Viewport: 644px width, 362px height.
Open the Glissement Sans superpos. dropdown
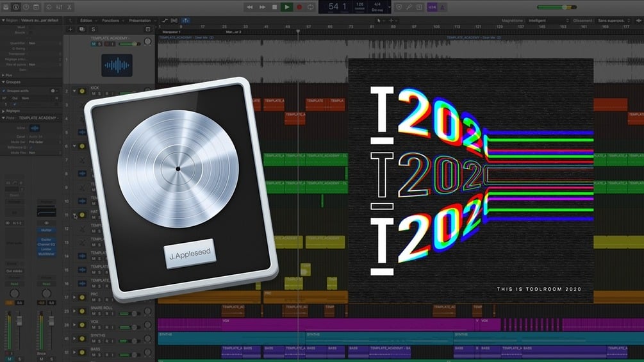coord(614,20)
